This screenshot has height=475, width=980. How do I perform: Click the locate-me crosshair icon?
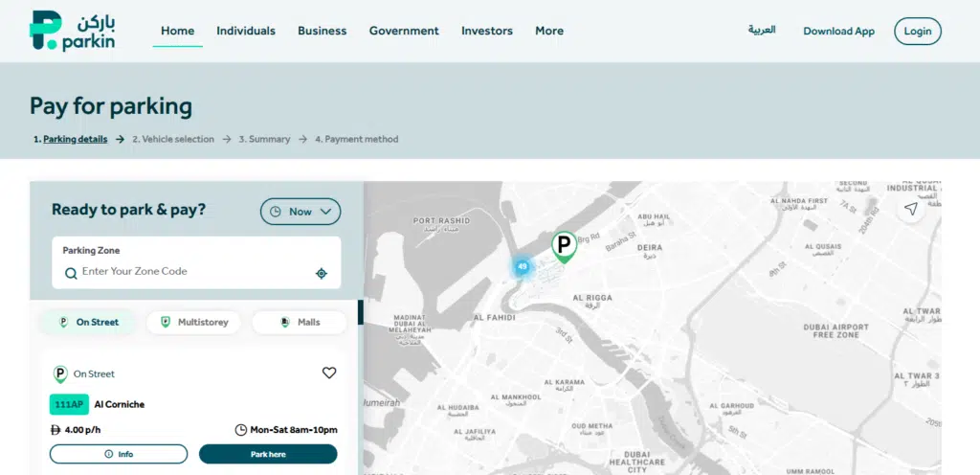(322, 273)
